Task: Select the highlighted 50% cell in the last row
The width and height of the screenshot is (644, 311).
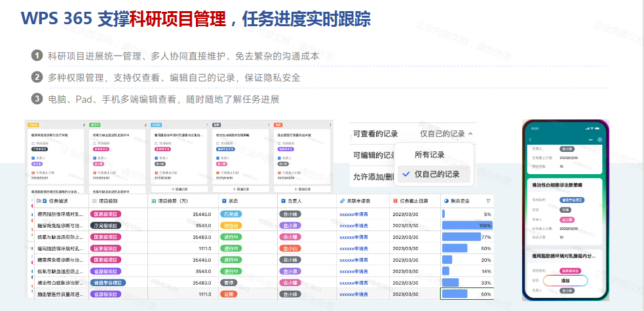Action: 467,294
